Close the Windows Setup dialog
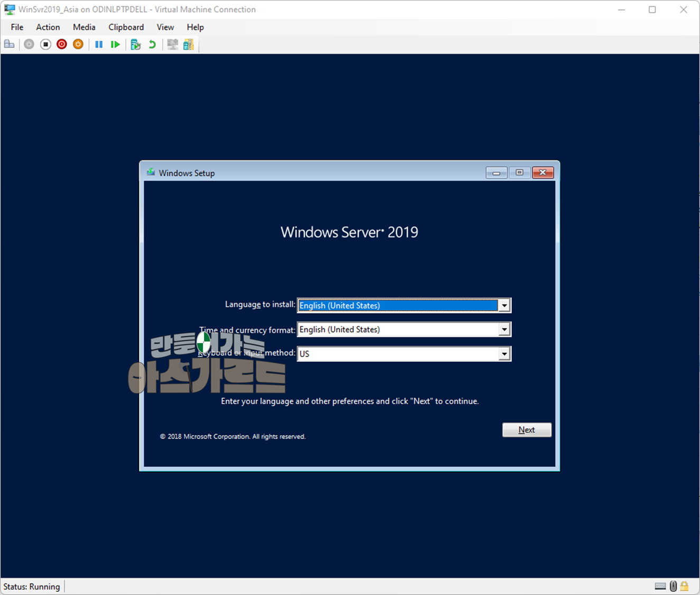 coord(543,172)
